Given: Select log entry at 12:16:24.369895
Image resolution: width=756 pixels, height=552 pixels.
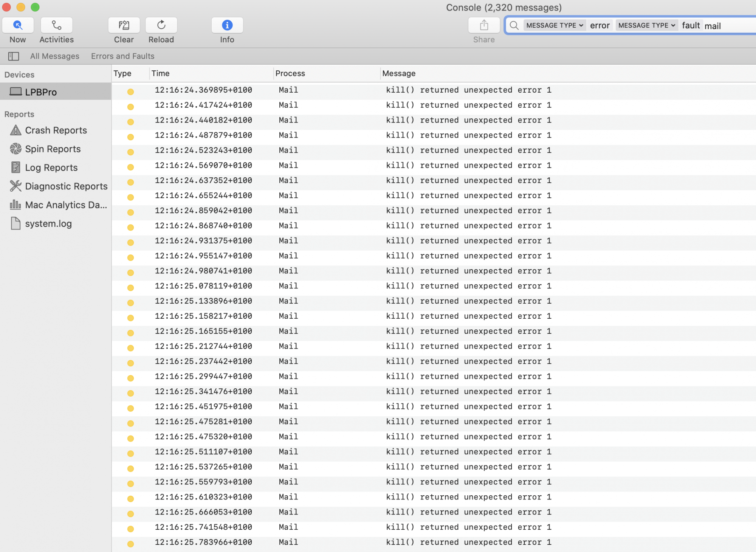Looking at the screenshot, I should coord(203,90).
